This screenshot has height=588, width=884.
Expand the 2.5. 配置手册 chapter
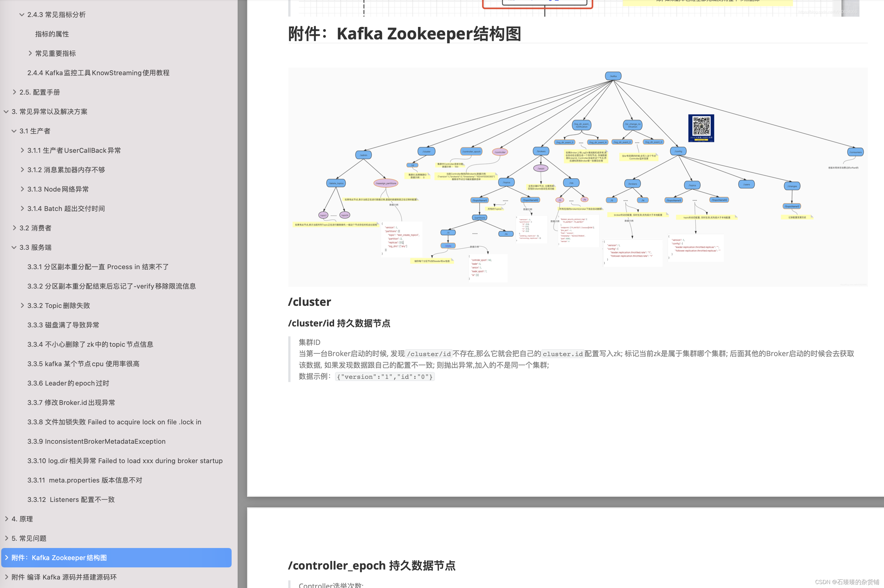point(14,92)
